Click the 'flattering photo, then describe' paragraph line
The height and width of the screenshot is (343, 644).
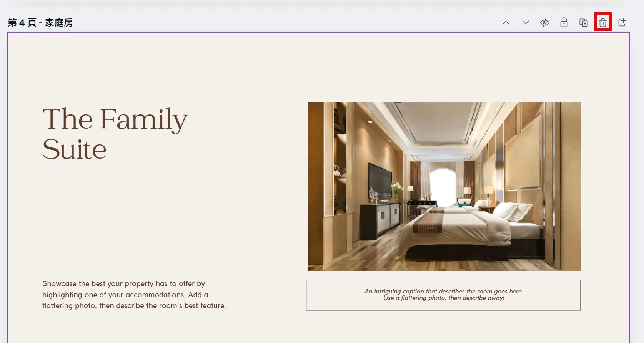[x=134, y=306]
